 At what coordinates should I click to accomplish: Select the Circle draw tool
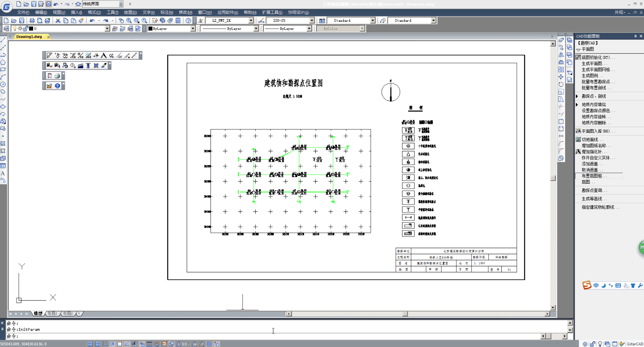pos(3,84)
